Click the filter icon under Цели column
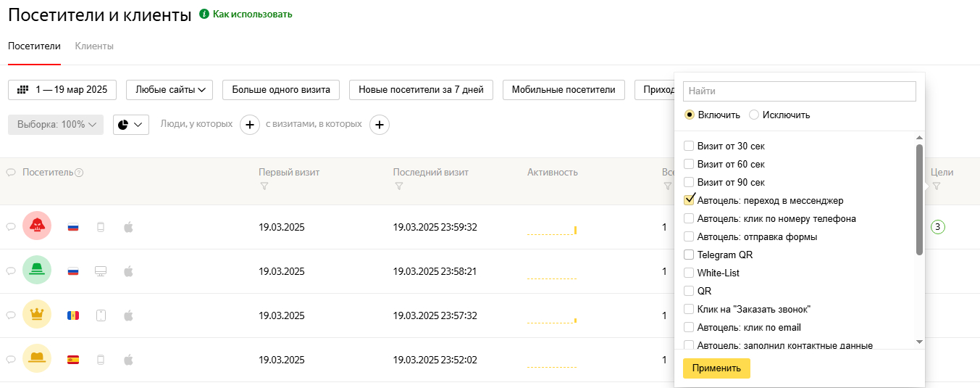Screen dimensions: 980x388 pyautogui.click(x=936, y=187)
